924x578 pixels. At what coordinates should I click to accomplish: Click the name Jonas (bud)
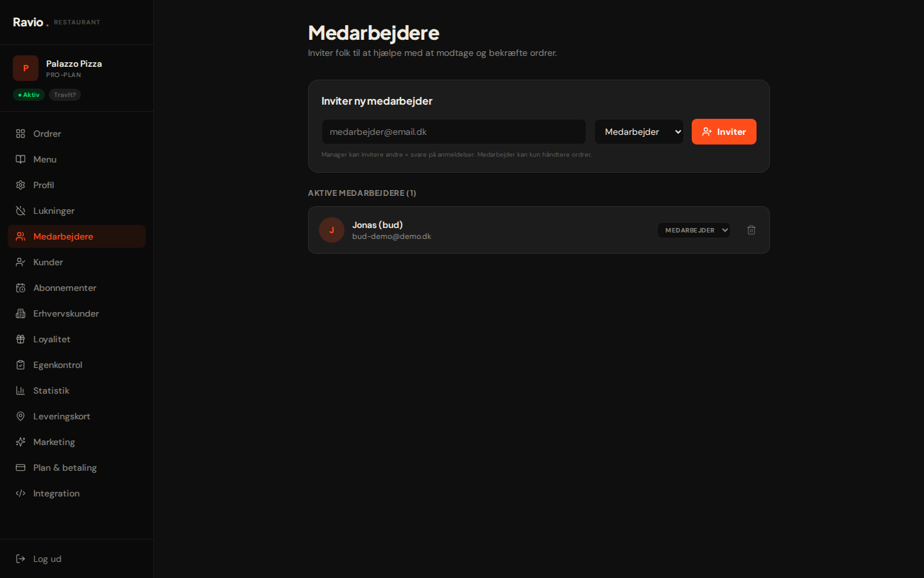[377, 225]
